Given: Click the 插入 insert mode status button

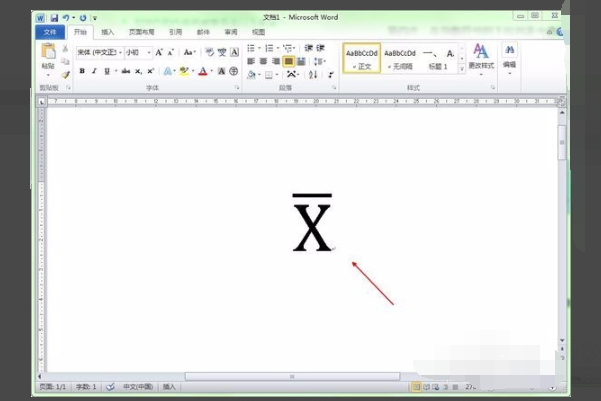Looking at the screenshot, I should click(x=169, y=387).
